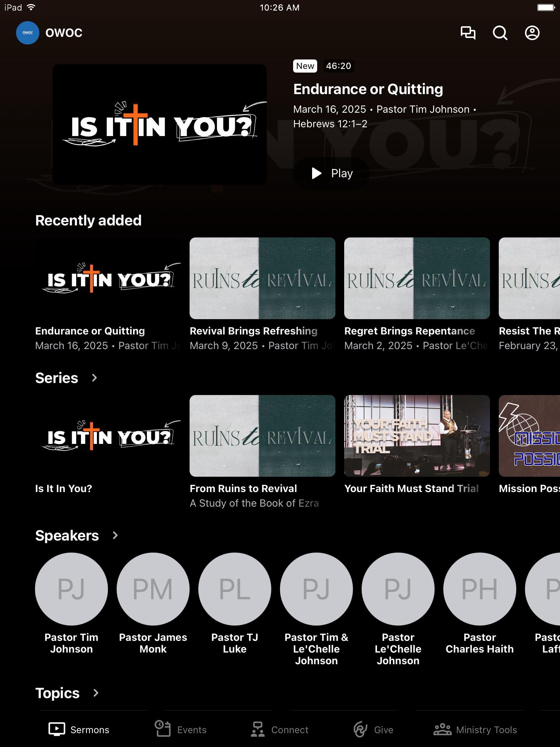Open Your Faith Must Stand Trial series

[417, 436]
